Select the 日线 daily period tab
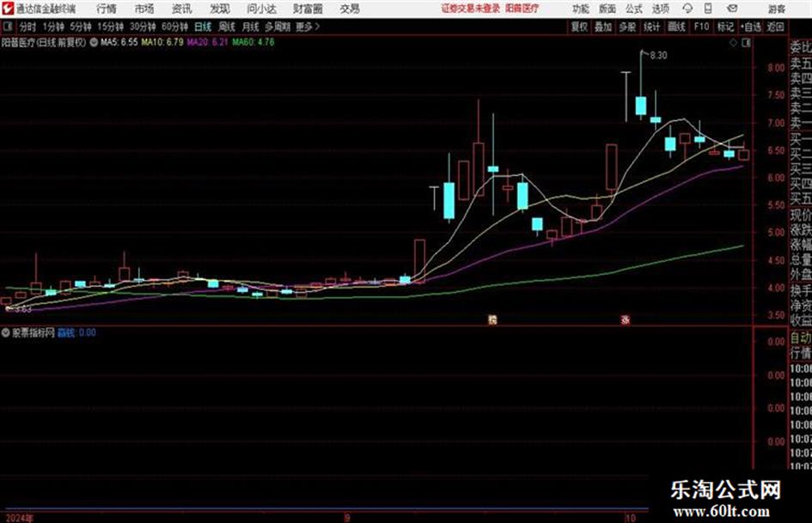Screen dimensions: 812x523 (x=203, y=27)
